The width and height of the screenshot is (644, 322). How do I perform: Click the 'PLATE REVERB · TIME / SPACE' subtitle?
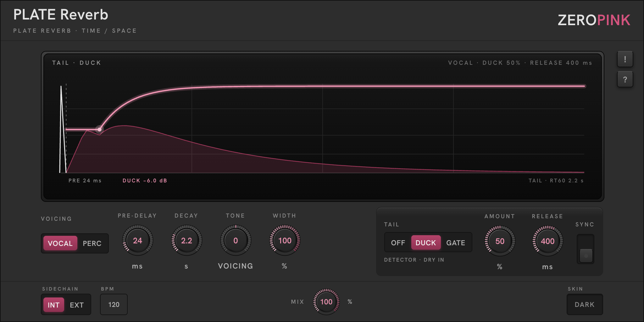(75, 31)
